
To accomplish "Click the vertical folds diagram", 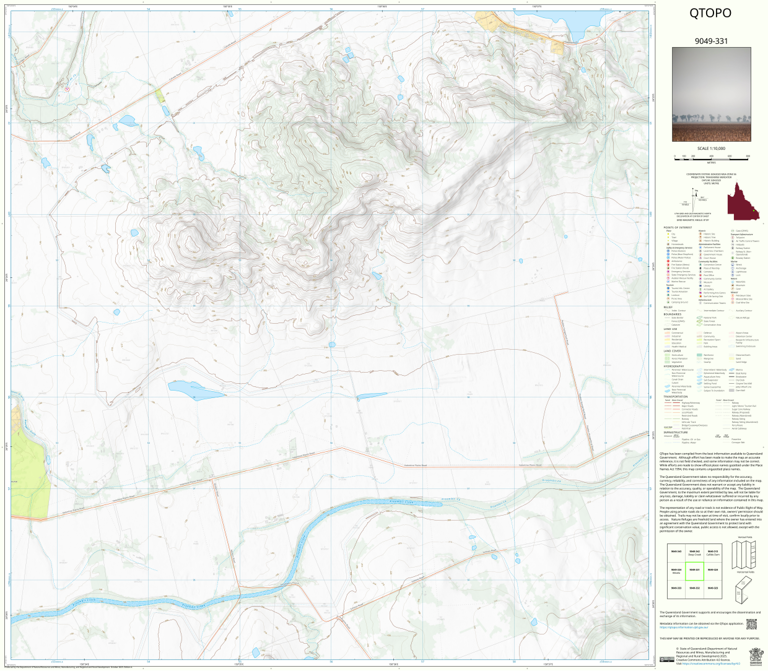I will [x=745, y=554].
